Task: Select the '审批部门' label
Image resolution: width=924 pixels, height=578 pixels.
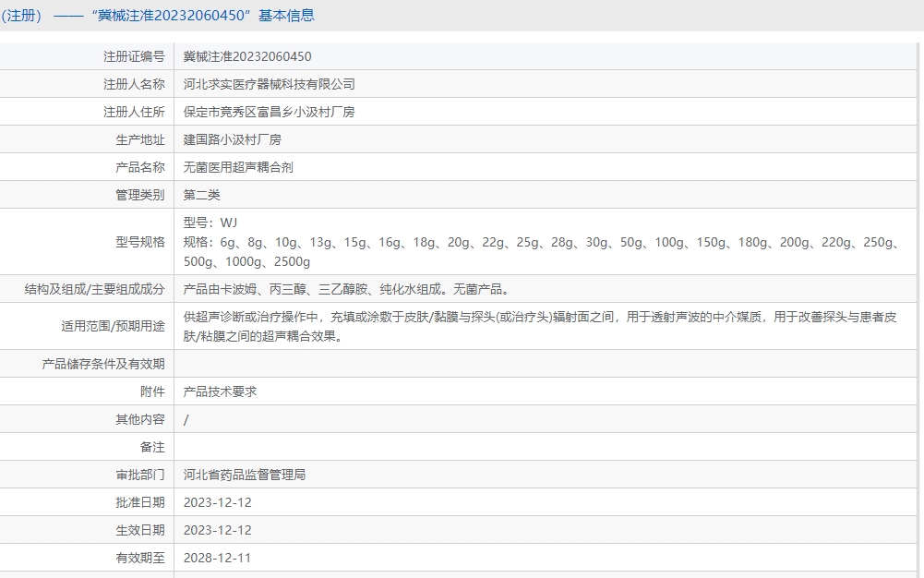Action: [x=140, y=475]
